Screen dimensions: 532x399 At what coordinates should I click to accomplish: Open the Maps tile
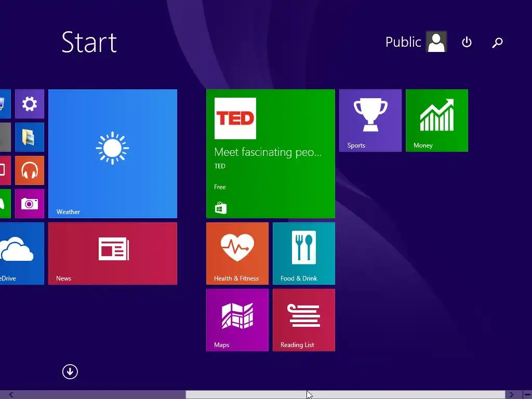237,320
